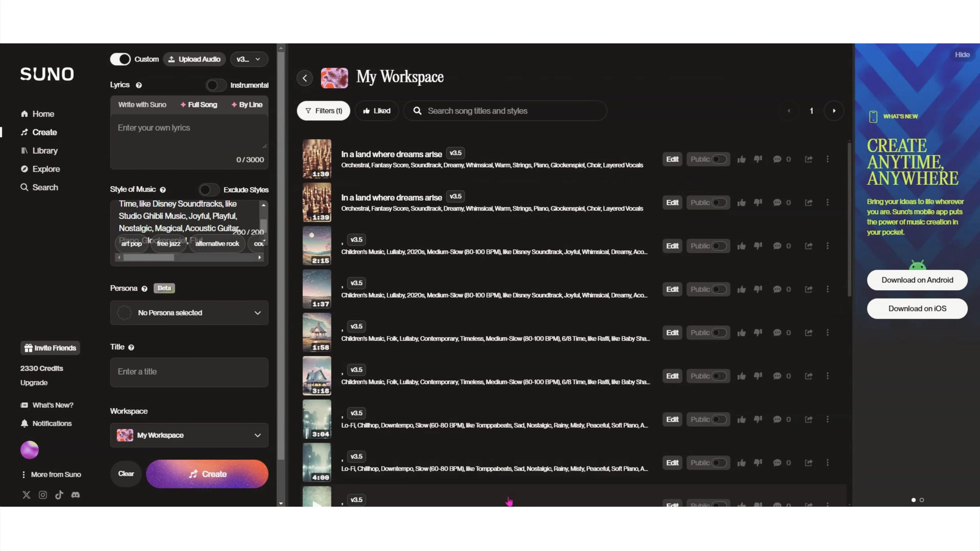This screenshot has width=980, height=551.
Task: Click Download on iOS
Action: click(917, 309)
